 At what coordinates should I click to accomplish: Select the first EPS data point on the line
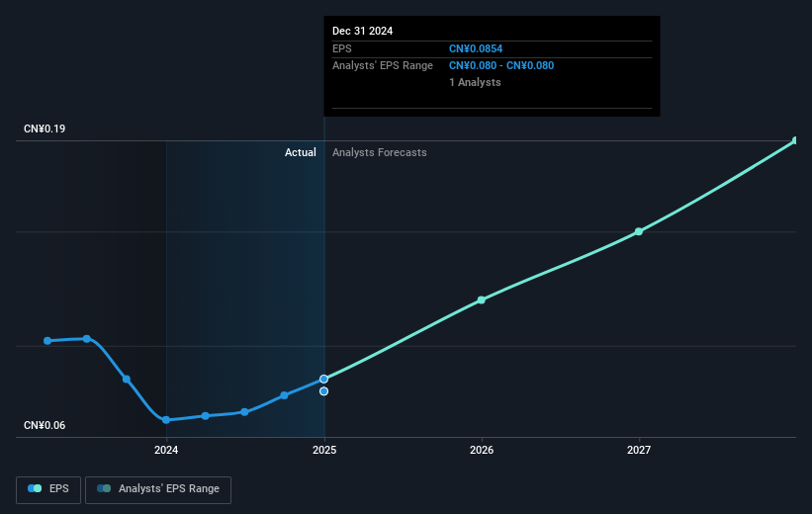point(47,341)
